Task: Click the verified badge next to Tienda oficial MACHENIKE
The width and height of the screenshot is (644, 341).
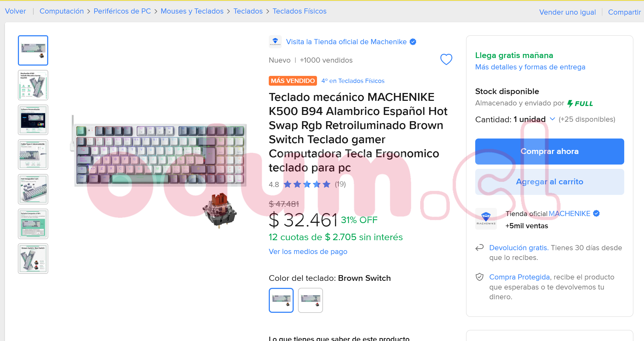Action: click(x=596, y=214)
